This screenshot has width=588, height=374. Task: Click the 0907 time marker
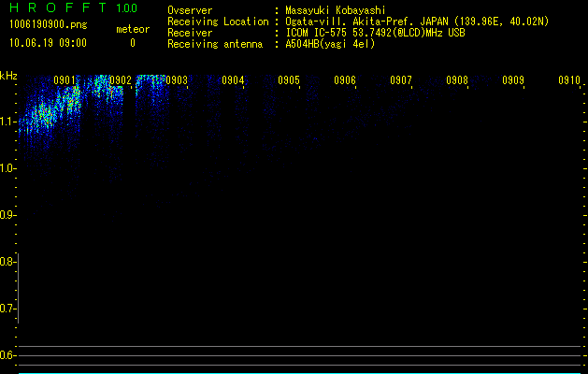[x=401, y=80]
